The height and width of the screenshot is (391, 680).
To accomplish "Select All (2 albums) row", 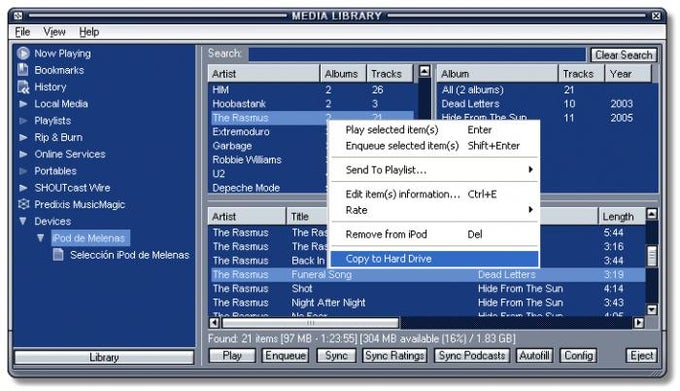I will 547,90.
